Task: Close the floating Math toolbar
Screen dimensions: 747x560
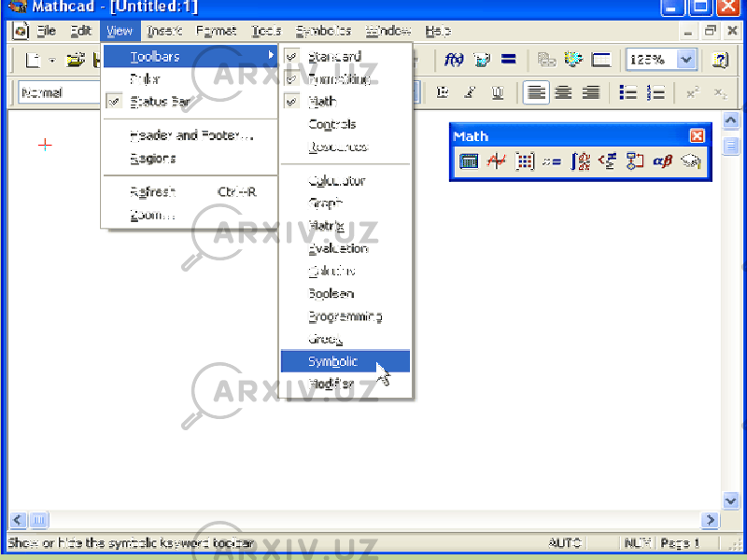Action: coord(697,136)
